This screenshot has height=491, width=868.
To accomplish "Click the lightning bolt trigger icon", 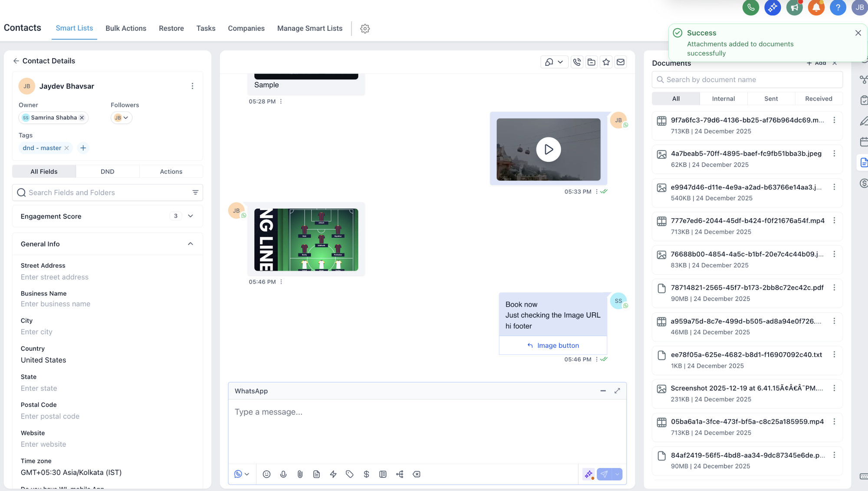I will 333,474.
